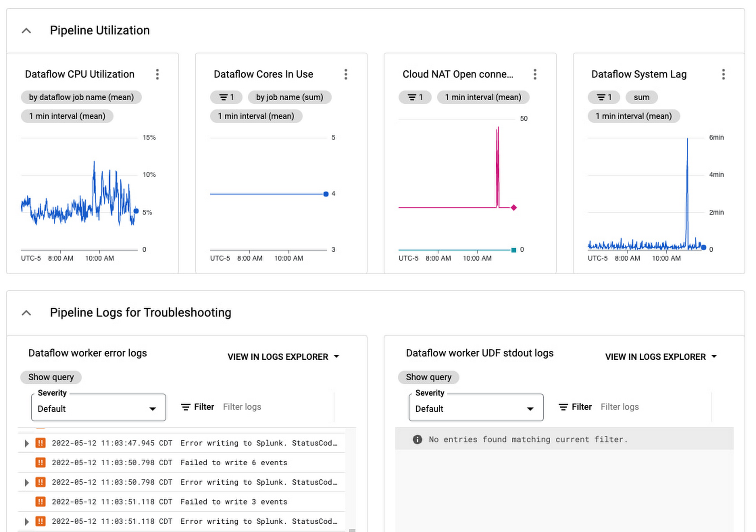
Task: Click the 'Dataflow System Lag' chart title
Action: 639,74
